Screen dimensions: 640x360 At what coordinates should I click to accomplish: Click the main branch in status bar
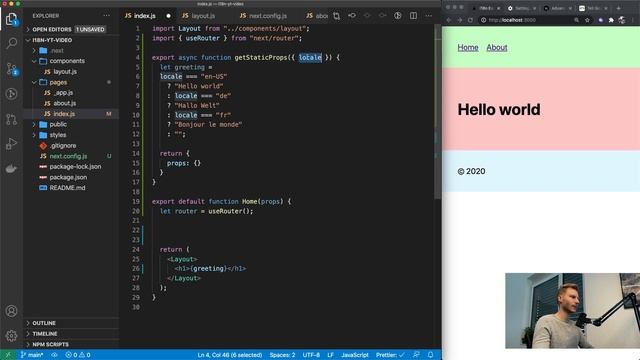32,355
